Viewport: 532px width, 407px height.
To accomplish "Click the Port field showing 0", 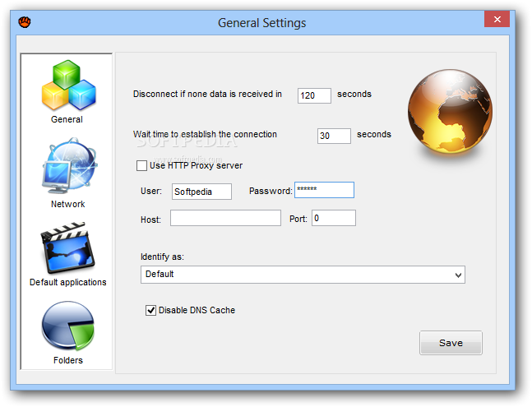I will [334, 218].
